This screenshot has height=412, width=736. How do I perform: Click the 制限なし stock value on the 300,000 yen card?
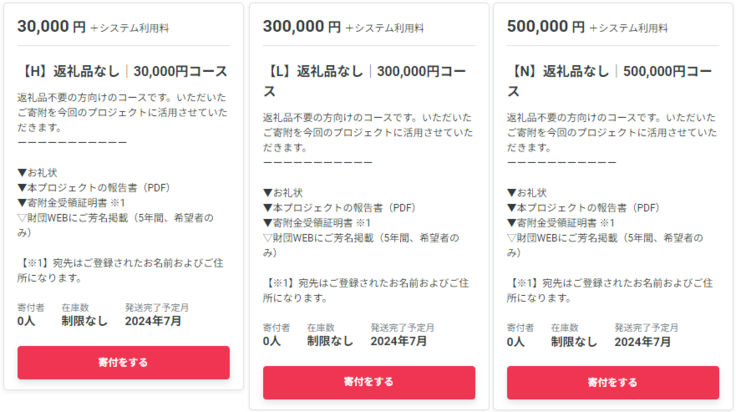tap(330, 341)
